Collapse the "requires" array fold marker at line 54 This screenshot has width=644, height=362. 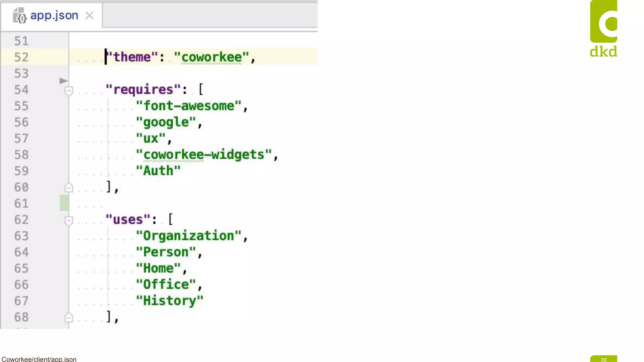69,91
